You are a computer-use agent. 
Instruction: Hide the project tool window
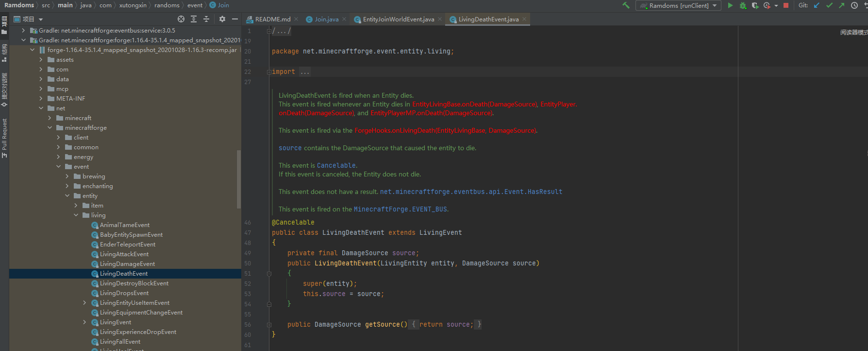click(x=235, y=19)
